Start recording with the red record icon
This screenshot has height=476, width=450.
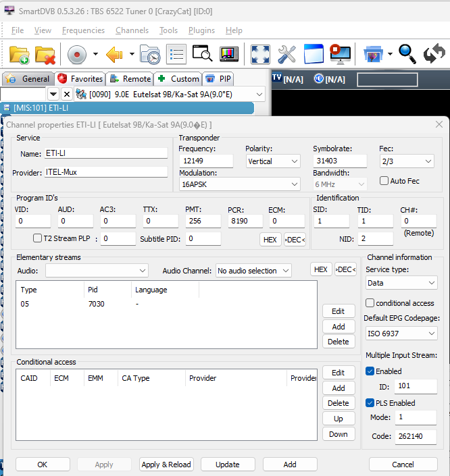76,55
